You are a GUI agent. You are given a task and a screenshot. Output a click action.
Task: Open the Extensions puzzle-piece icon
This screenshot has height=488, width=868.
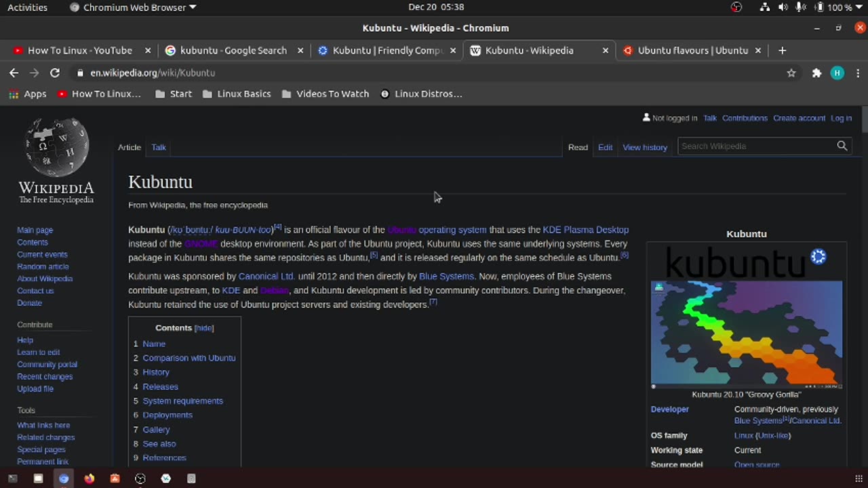(816, 73)
